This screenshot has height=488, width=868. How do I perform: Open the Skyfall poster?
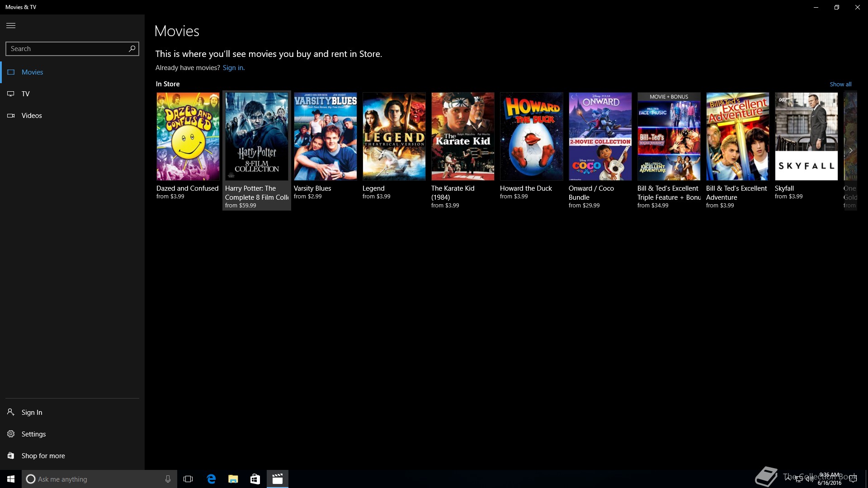tap(807, 136)
